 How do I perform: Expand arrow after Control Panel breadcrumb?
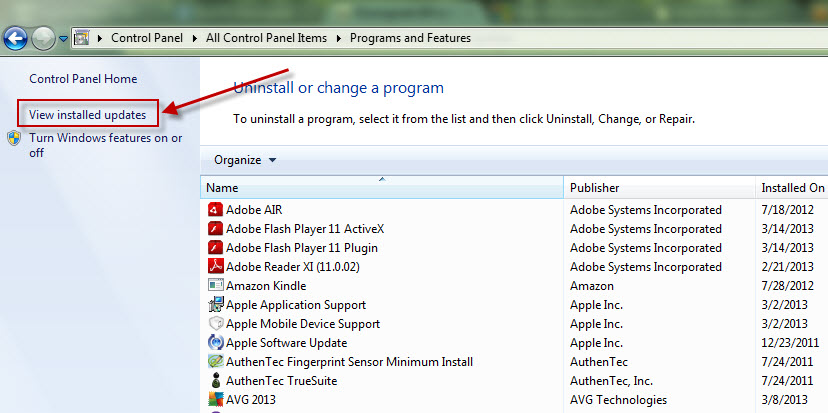pos(195,39)
